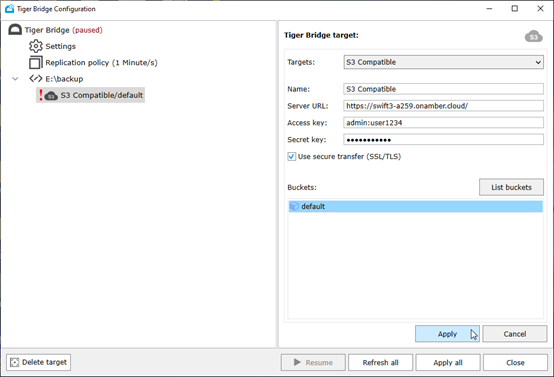Open the Targets dropdown
The width and height of the screenshot is (554, 377).
pyautogui.click(x=443, y=62)
